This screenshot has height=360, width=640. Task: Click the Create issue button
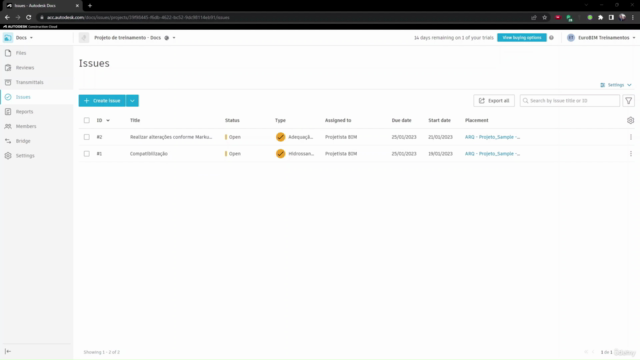[102, 101]
